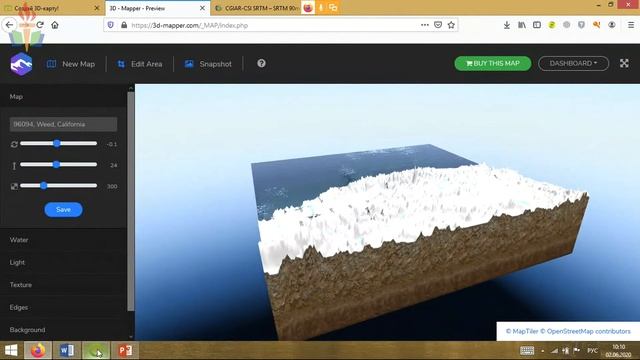This screenshot has width=640, height=360.
Task: Adjust the resolution slider showing 300
Action: [x=58, y=186]
